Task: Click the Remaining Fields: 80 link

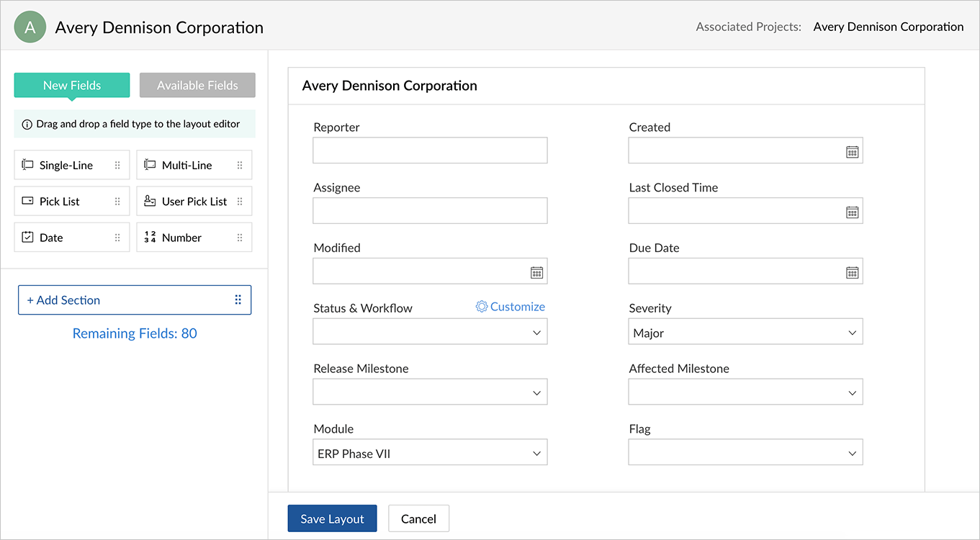Action: click(x=135, y=333)
